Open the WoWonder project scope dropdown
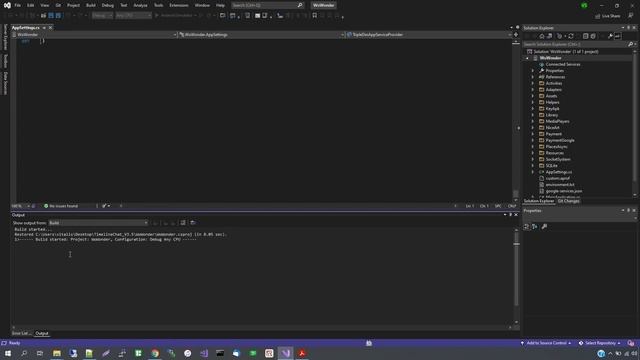Viewport: 640px width, 360px height. click(95, 35)
